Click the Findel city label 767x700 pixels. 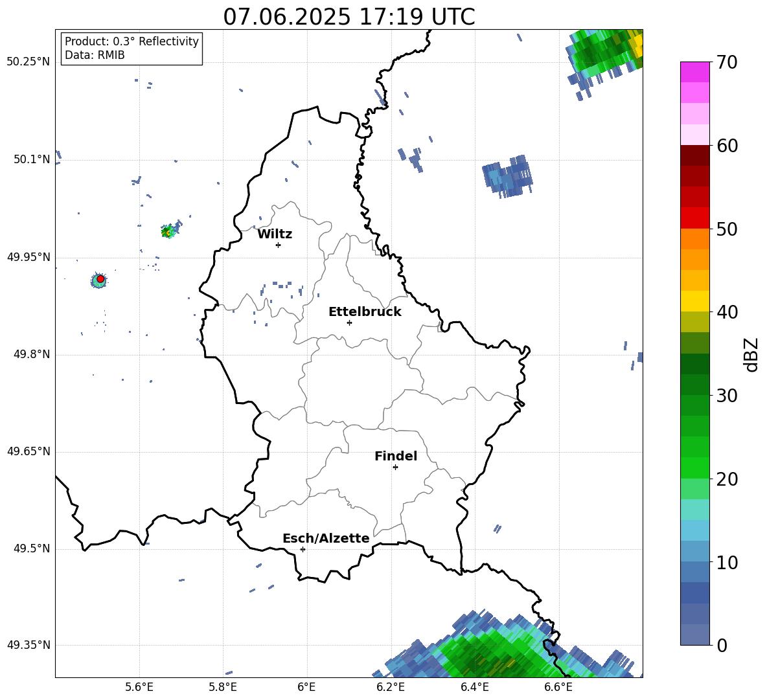(x=396, y=456)
